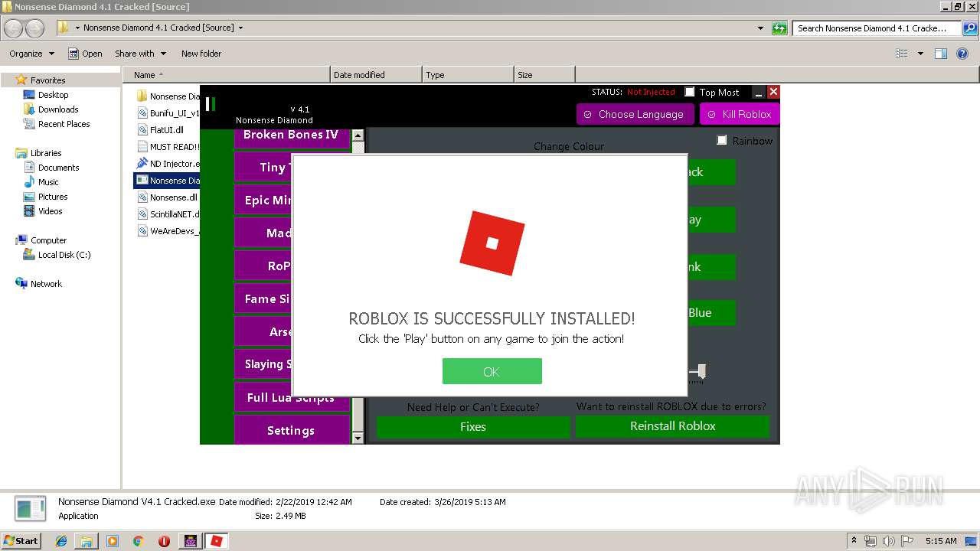The image size is (980, 551).
Task: Click the Reinstall Roblox button
Action: click(x=672, y=426)
